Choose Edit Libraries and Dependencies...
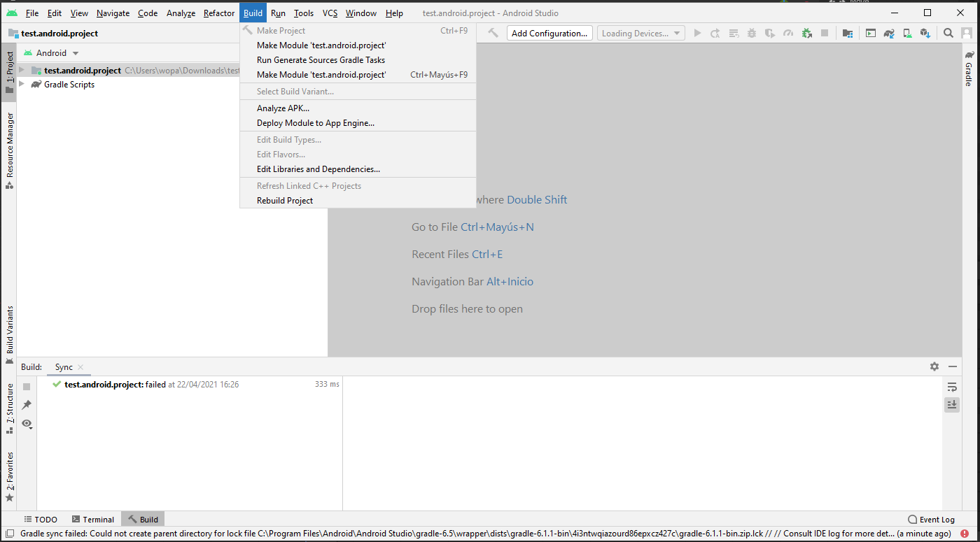This screenshot has width=980, height=542. pos(358,169)
